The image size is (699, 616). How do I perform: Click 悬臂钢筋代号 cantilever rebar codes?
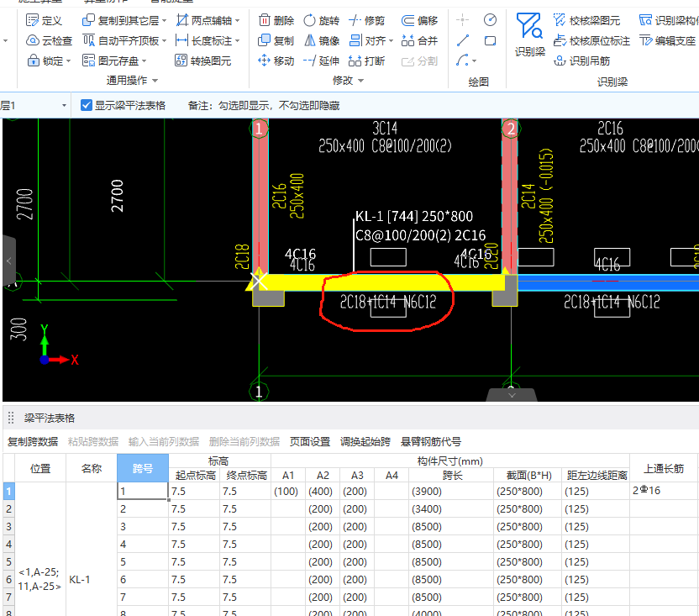431,441
